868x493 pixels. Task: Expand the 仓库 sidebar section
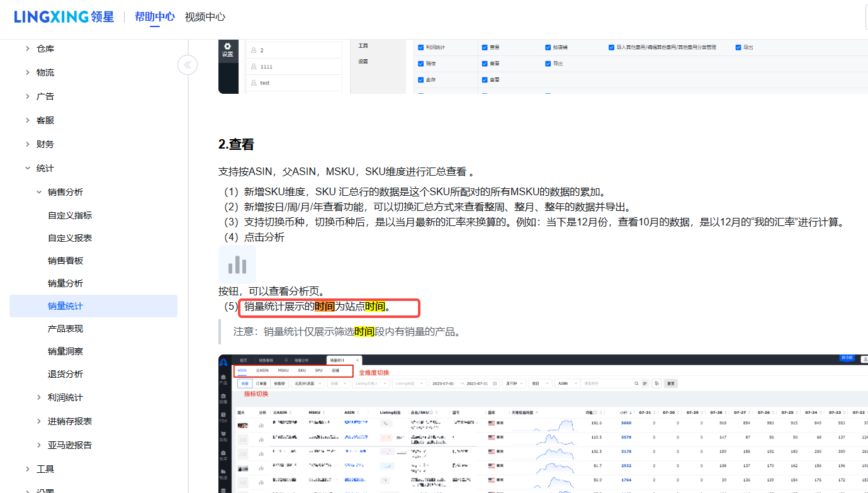28,48
